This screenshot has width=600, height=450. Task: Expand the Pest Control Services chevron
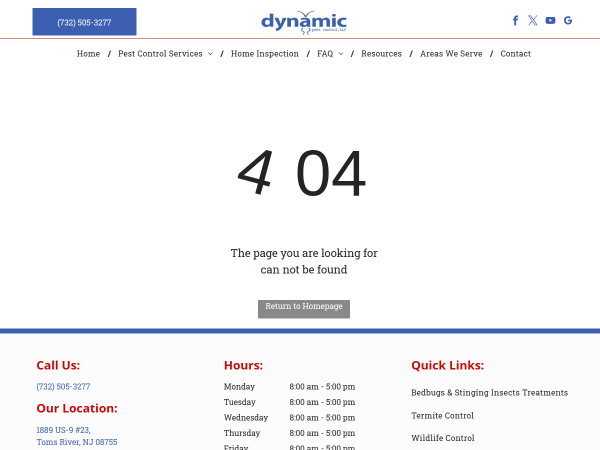click(210, 54)
